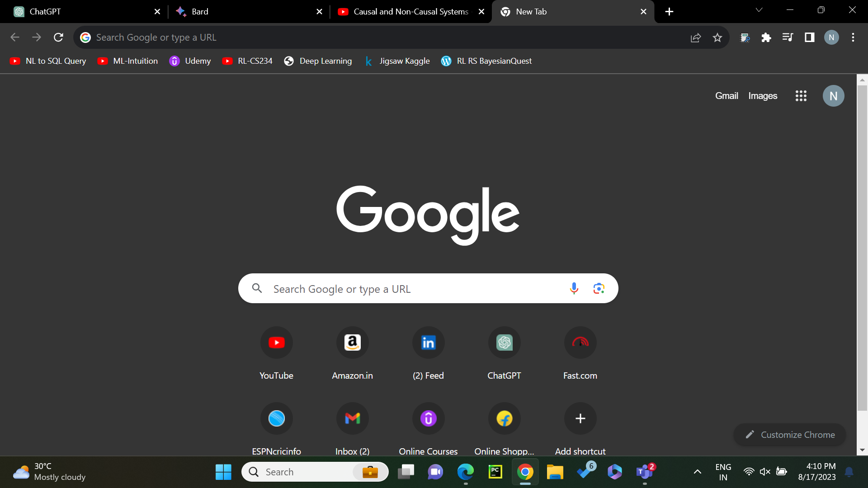868x488 pixels.
Task: Click the Gmail link
Action: (726, 96)
